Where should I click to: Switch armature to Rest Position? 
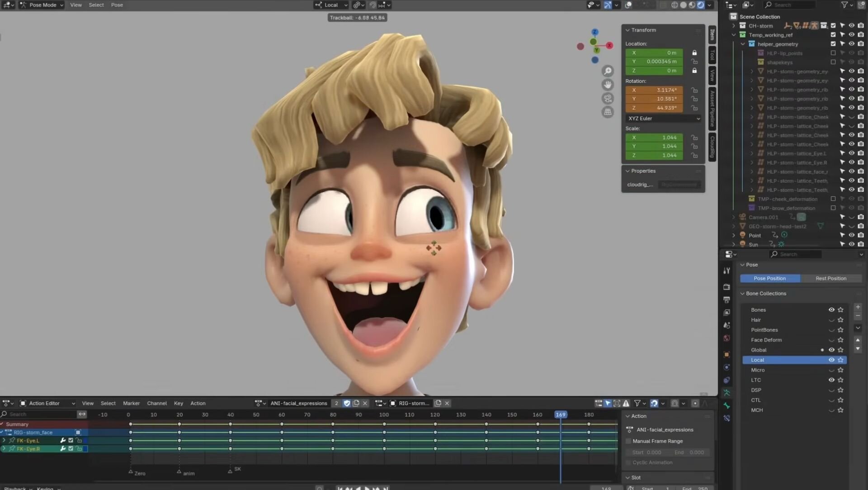click(x=830, y=279)
